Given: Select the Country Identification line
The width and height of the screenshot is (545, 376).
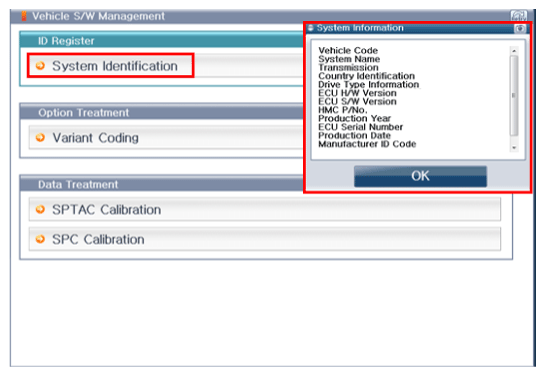Looking at the screenshot, I should coord(366,76).
